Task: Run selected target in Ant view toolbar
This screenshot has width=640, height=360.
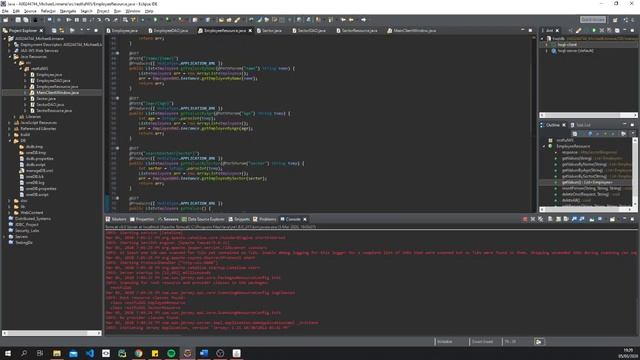Action: tap(594, 30)
